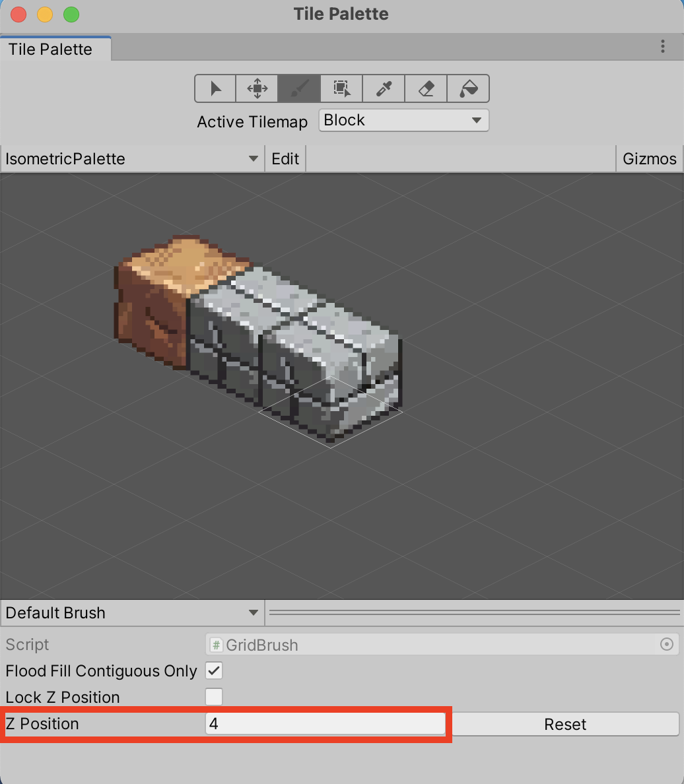Click the GridBrush script field
Screen dimensions: 684x784
tap(442, 645)
